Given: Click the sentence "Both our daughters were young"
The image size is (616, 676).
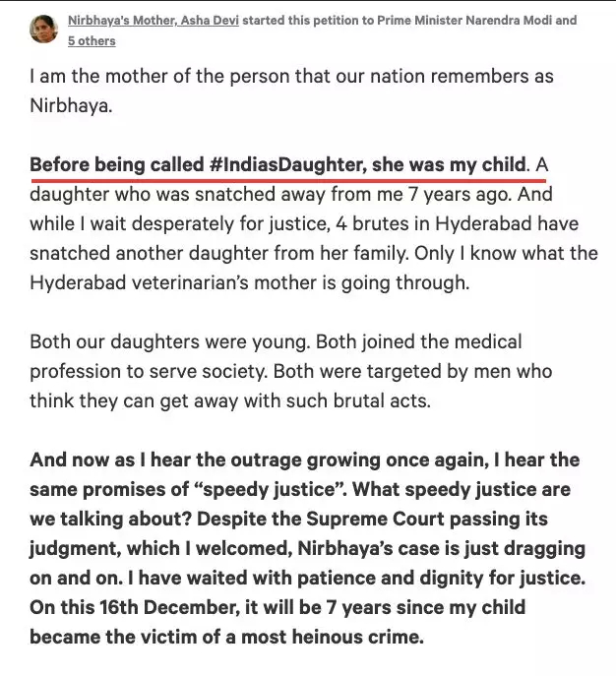Looking at the screenshot, I should pos(170,342).
